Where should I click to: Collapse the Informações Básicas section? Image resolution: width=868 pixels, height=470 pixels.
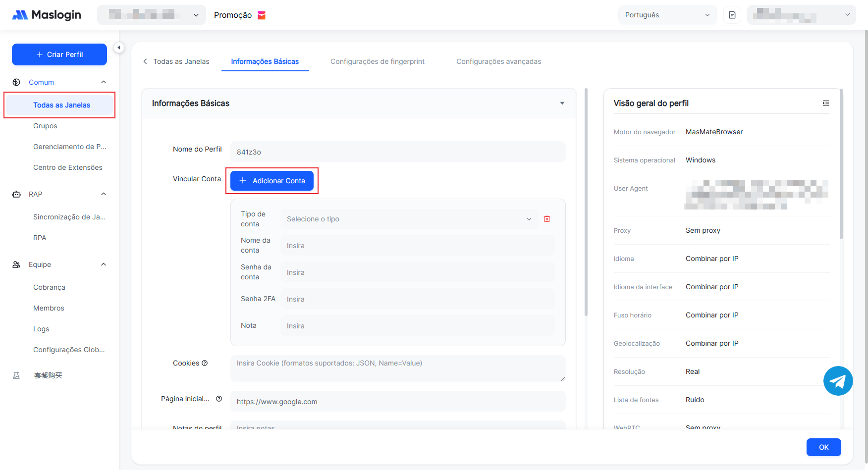pos(562,103)
